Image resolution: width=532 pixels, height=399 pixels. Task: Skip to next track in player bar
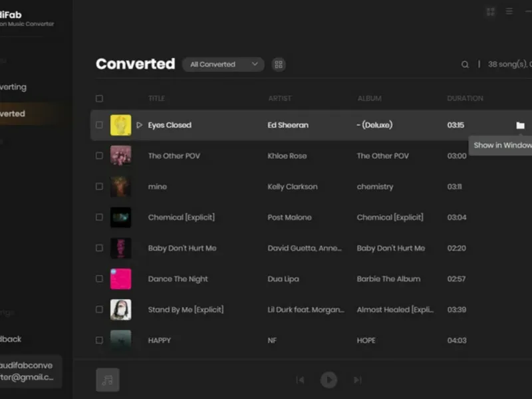point(358,380)
